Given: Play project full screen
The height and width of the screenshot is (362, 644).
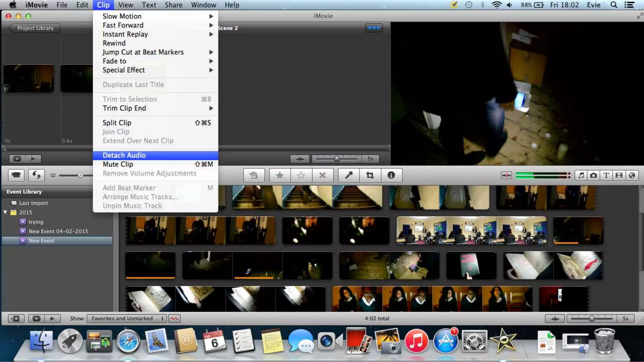Looking at the screenshot, I should pyautogui.click(x=17, y=159).
